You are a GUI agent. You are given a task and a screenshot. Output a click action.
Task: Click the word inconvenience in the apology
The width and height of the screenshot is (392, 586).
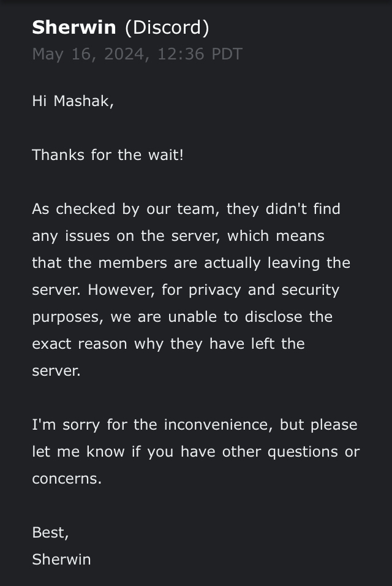click(219, 425)
